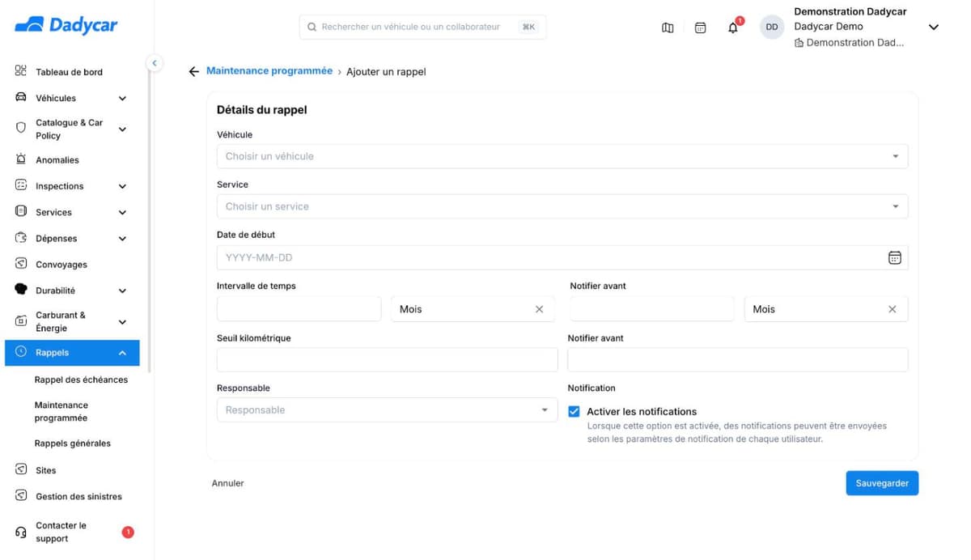Open the Véhicule dropdown

click(562, 156)
